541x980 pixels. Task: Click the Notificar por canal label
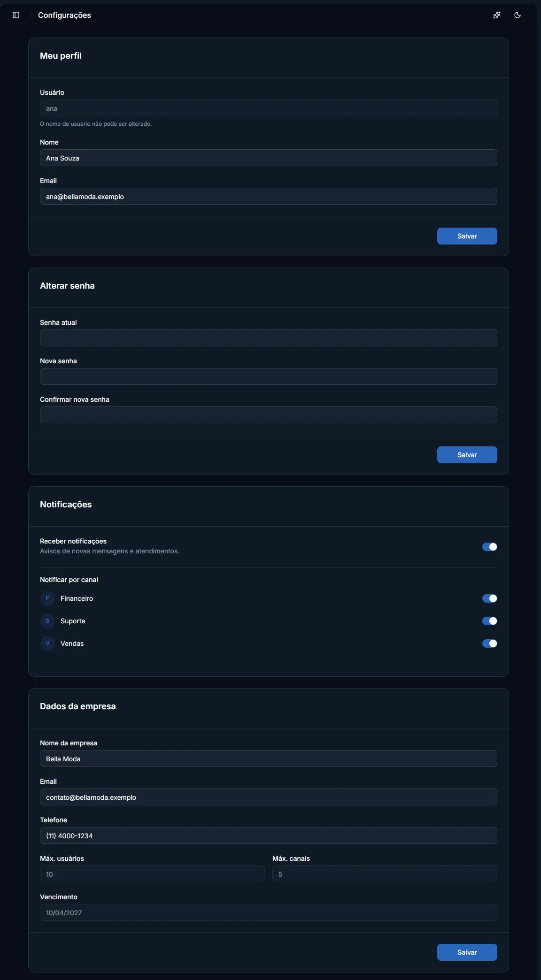[69, 580]
